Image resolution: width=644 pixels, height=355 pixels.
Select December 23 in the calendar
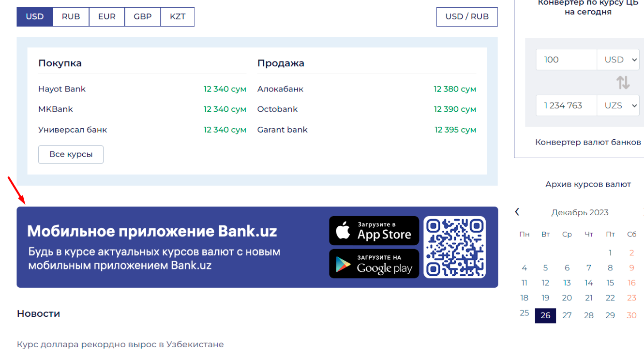pos(631,298)
